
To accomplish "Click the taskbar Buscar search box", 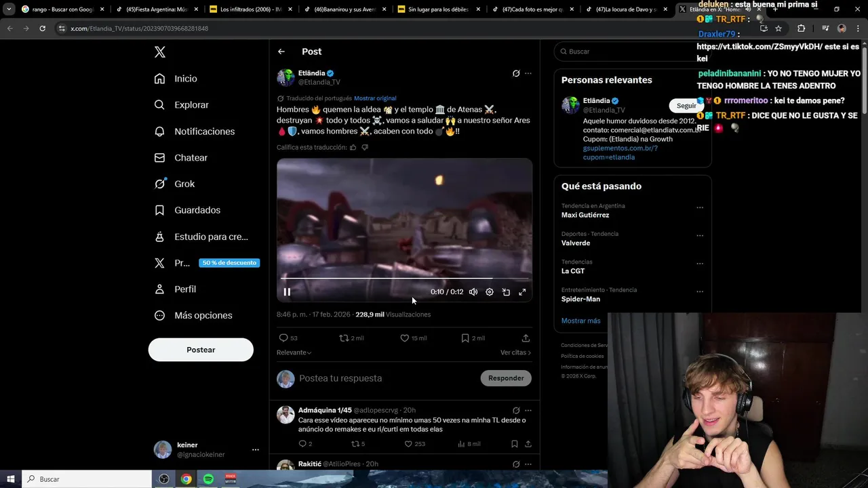I will [88, 479].
